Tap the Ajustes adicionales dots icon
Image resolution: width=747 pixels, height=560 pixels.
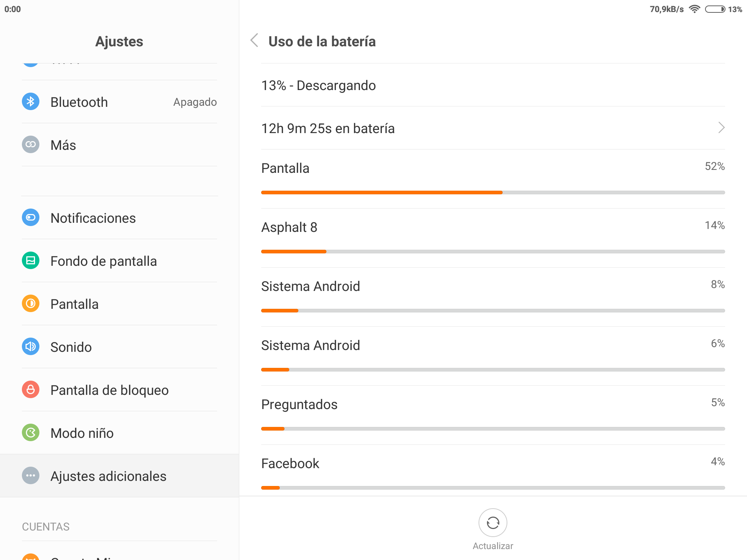tap(31, 476)
